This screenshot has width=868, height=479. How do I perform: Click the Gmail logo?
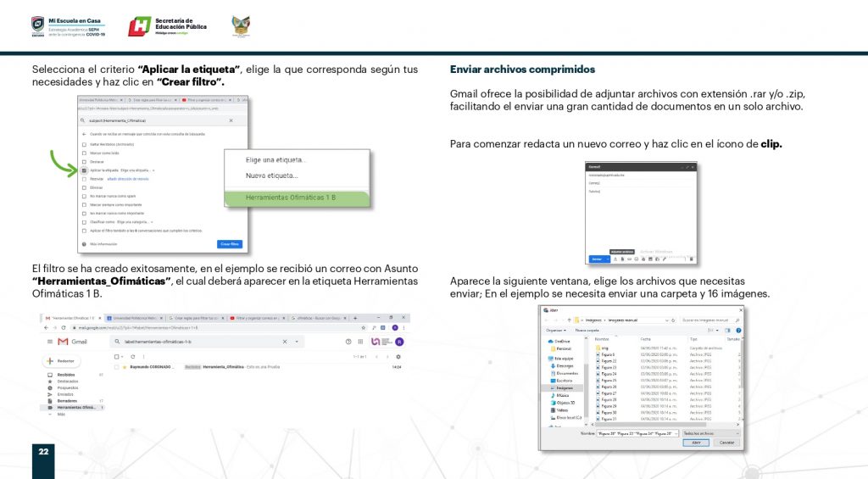tap(73, 342)
